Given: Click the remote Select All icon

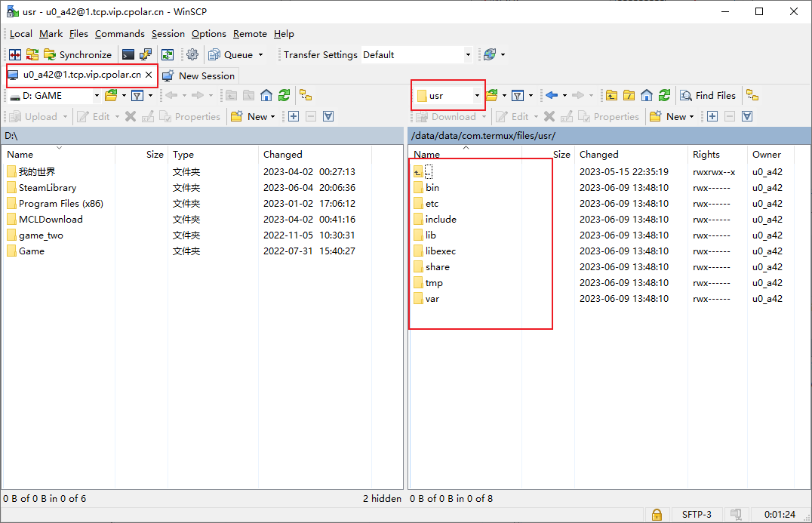Looking at the screenshot, I should (x=747, y=116).
